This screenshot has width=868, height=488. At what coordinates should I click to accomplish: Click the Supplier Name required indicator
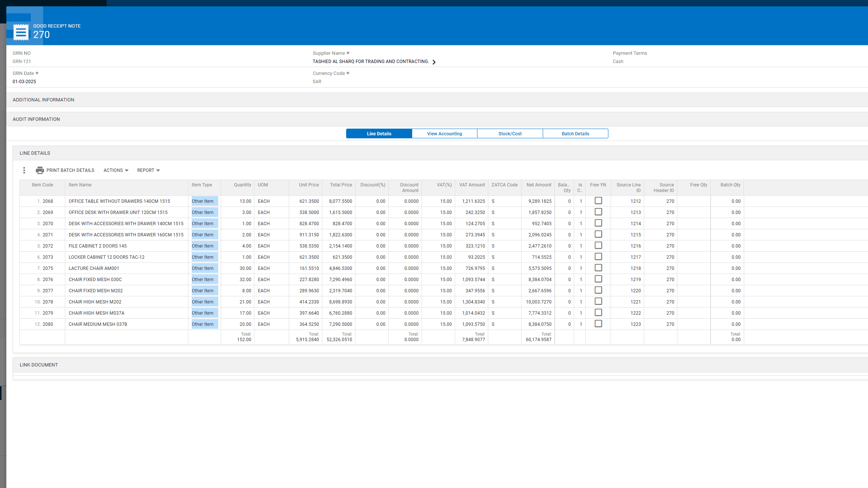348,53
